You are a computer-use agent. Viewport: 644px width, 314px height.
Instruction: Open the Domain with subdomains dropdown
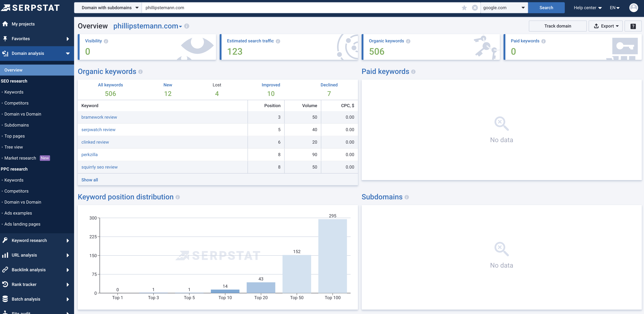coord(108,8)
